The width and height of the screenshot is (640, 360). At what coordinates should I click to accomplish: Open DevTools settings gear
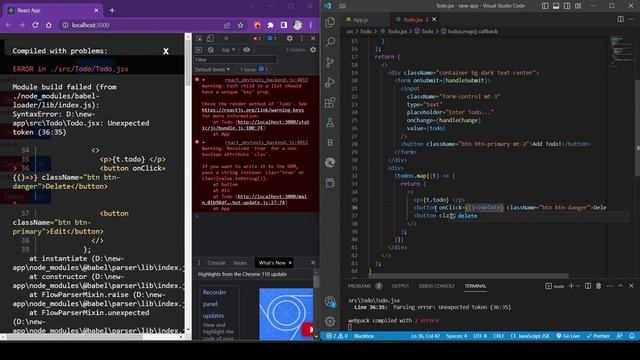tap(289, 38)
